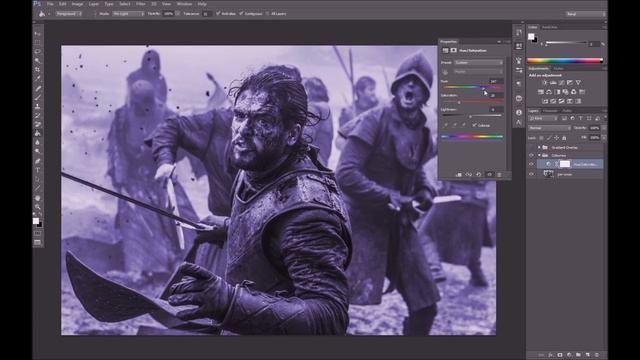Switch to the Styles tab
Screen dimensions: 640x360
click(x=558, y=69)
